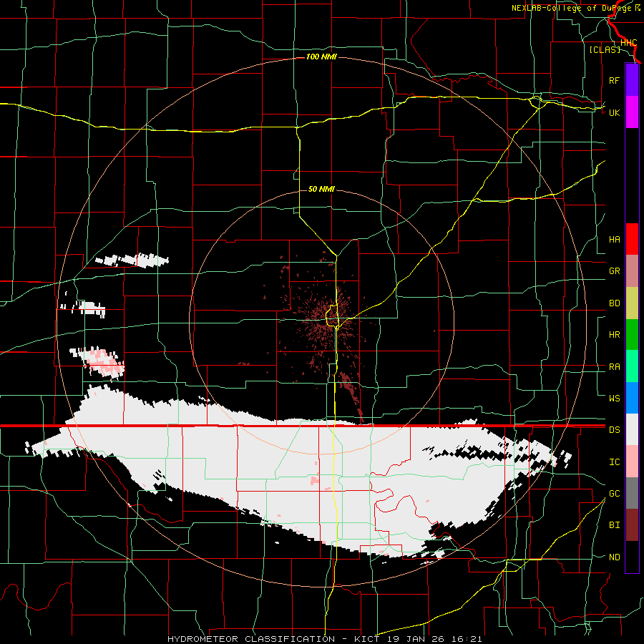
Task: Select the GC legend label
Action: [x=614, y=494]
